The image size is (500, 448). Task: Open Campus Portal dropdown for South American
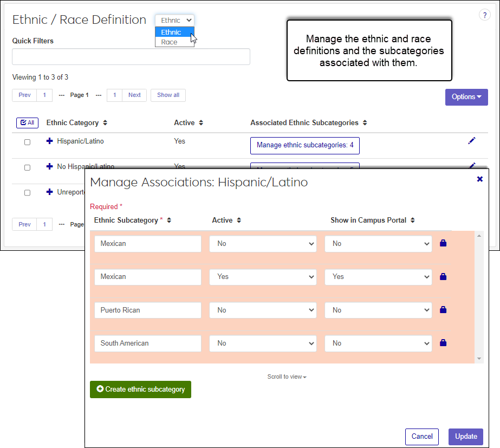pos(378,343)
